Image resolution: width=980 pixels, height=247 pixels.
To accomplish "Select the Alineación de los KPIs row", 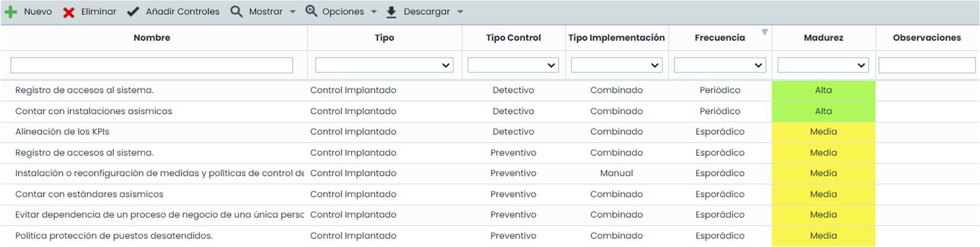I will (62, 132).
